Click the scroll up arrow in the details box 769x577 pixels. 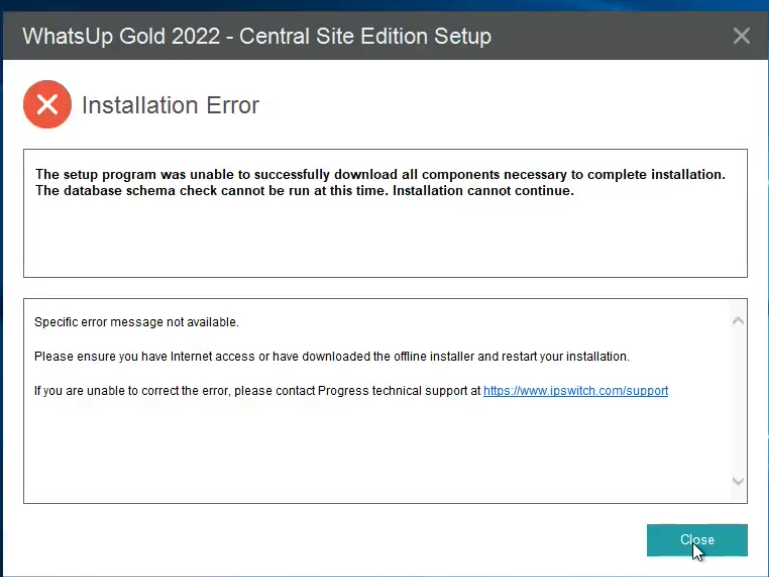click(738, 321)
